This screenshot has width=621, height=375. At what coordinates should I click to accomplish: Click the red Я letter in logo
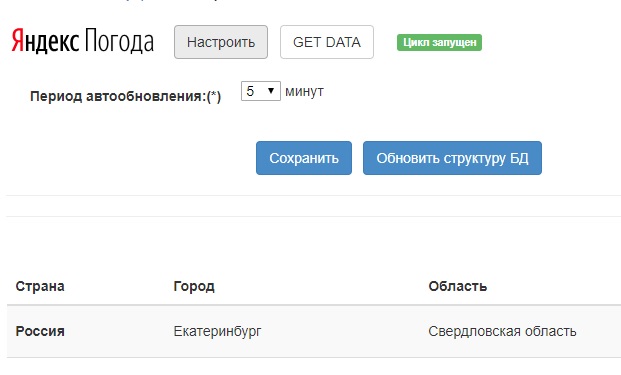(x=17, y=41)
